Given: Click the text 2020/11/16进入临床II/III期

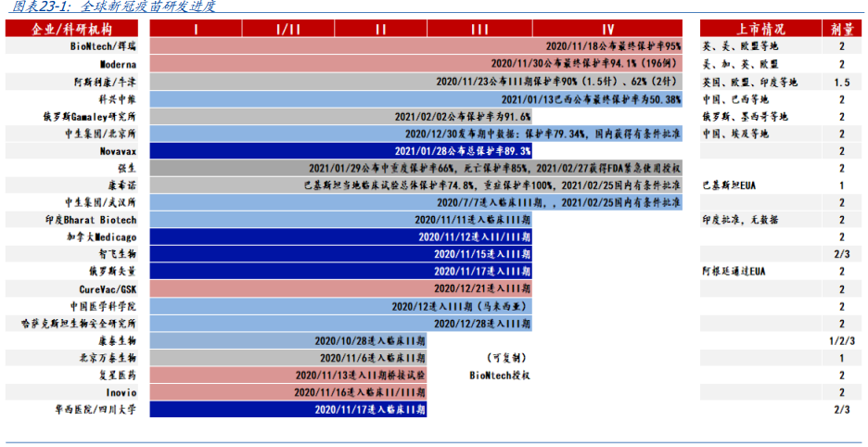Looking at the screenshot, I should point(360,392).
